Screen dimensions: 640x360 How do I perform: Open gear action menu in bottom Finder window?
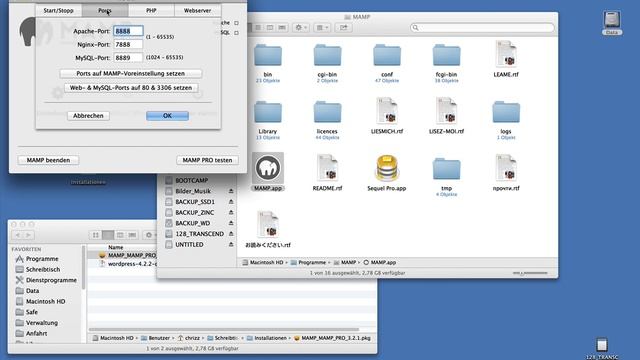(x=149, y=235)
